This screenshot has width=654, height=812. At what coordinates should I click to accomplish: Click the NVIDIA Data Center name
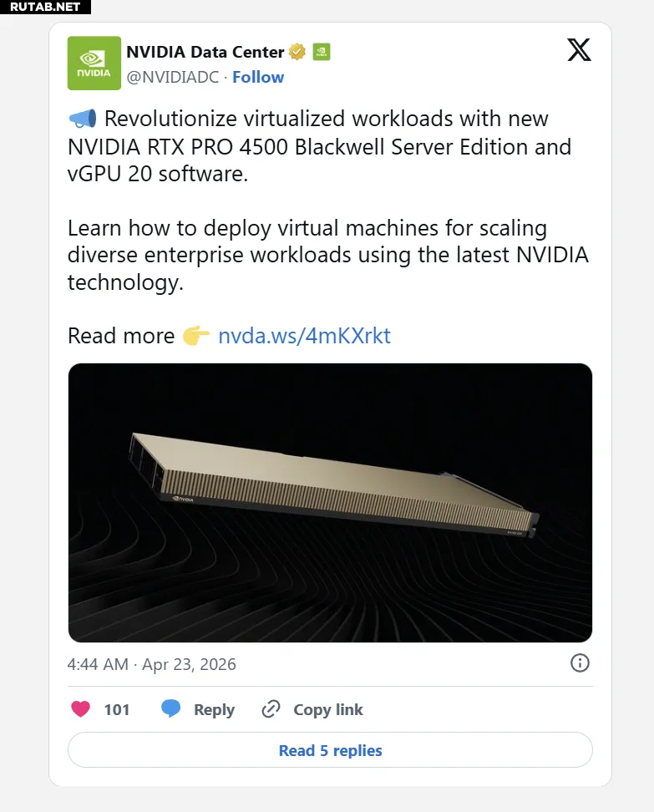click(x=205, y=52)
